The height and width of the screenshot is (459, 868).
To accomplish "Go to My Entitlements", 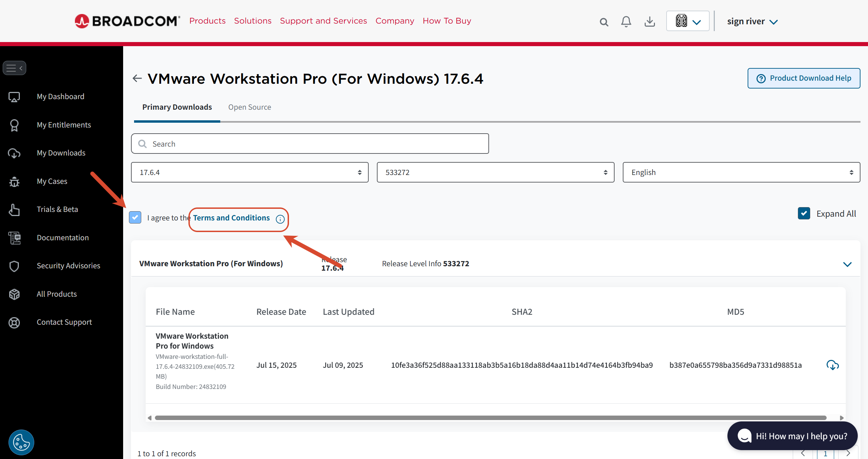I will tap(64, 125).
